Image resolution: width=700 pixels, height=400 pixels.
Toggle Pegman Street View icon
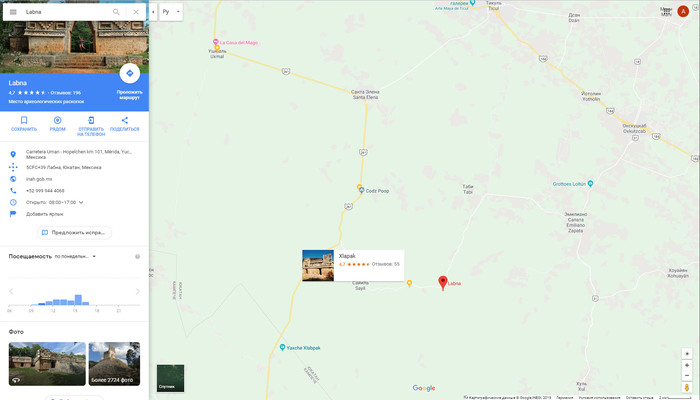(x=687, y=388)
